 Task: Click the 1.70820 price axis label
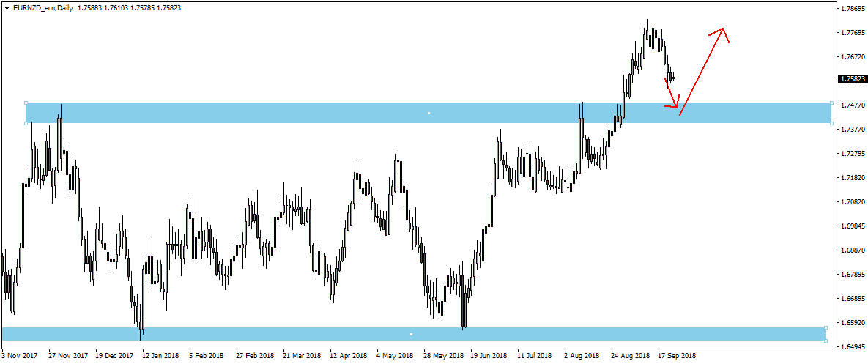[x=853, y=202]
